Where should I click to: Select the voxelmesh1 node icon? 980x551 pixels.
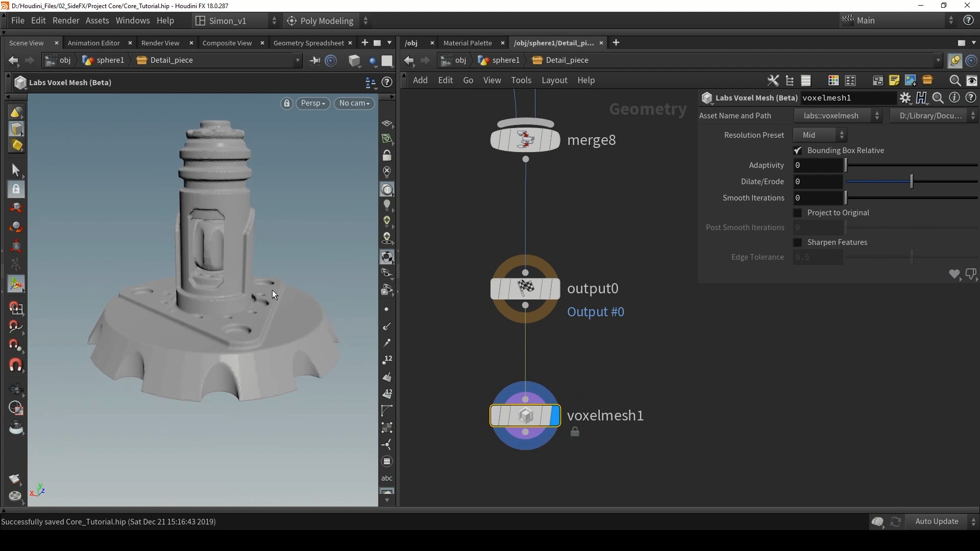pos(525,416)
